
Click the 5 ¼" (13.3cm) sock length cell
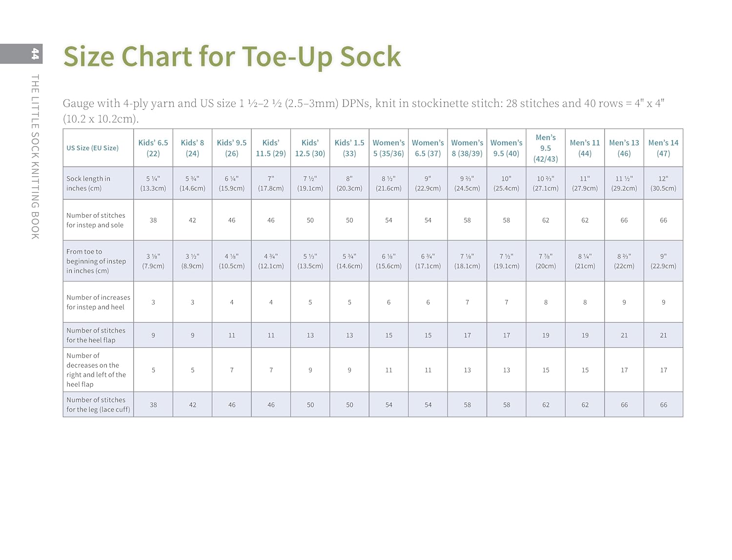click(153, 184)
